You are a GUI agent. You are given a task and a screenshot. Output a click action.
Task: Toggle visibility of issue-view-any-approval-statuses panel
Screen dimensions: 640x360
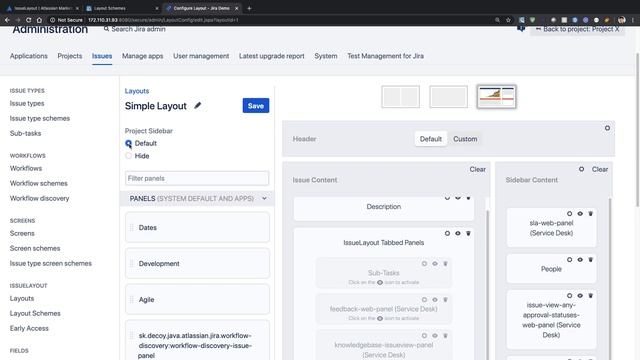[580, 296]
